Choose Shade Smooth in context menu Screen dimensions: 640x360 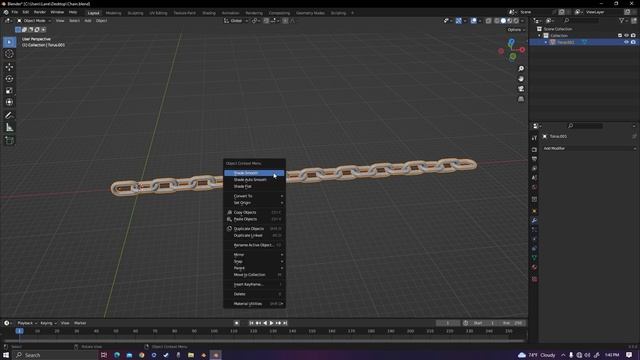pos(254,173)
